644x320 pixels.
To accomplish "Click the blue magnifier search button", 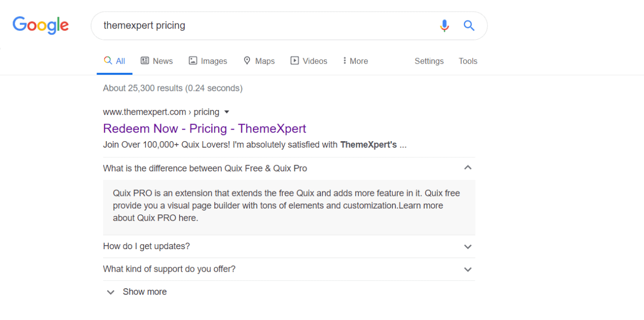I will tap(469, 26).
